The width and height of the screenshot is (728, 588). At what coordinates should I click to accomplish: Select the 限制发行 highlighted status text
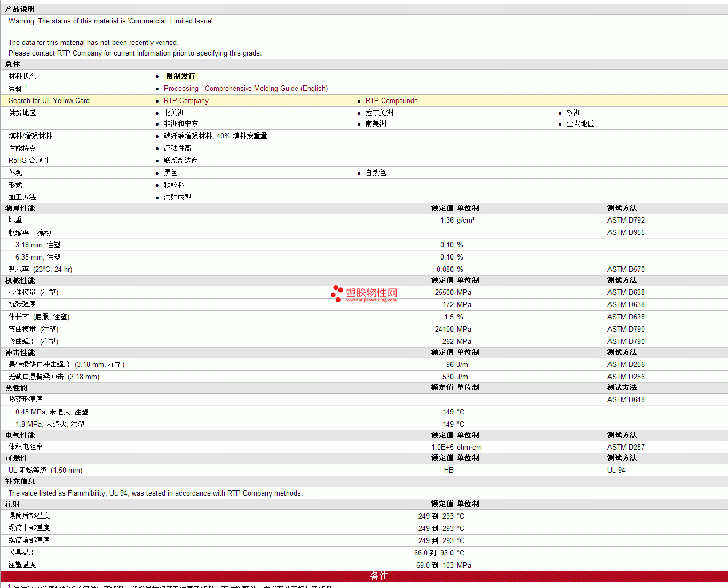[x=180, y=76]
